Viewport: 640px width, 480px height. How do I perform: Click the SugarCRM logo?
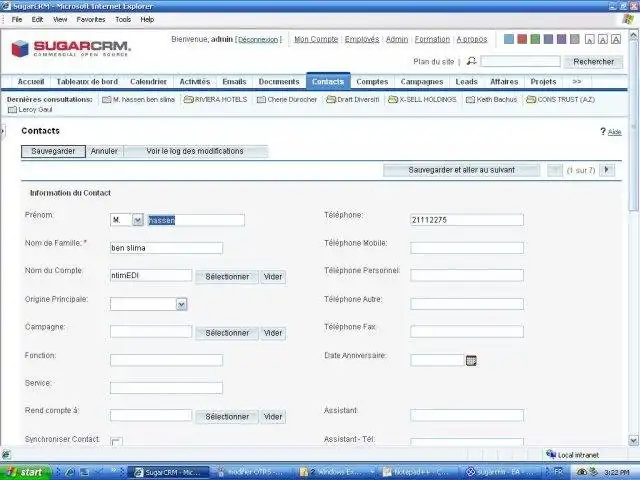pos(70,49)
